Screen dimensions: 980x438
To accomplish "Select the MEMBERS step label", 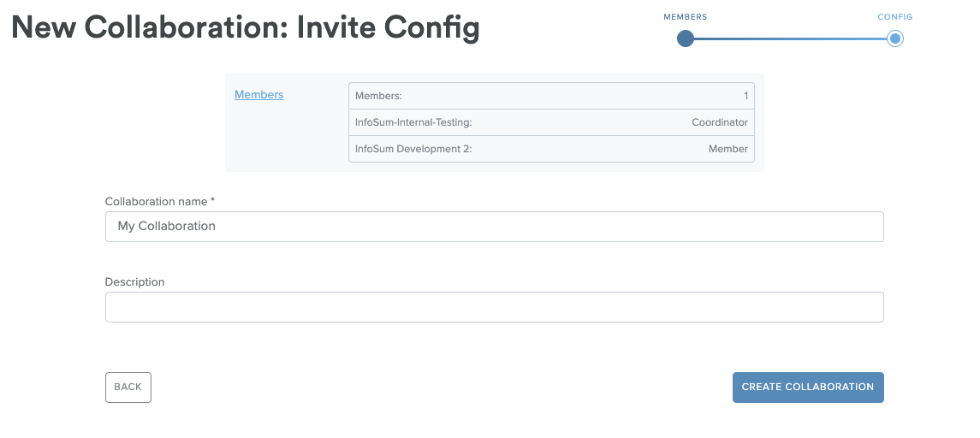I will [685, 17].
